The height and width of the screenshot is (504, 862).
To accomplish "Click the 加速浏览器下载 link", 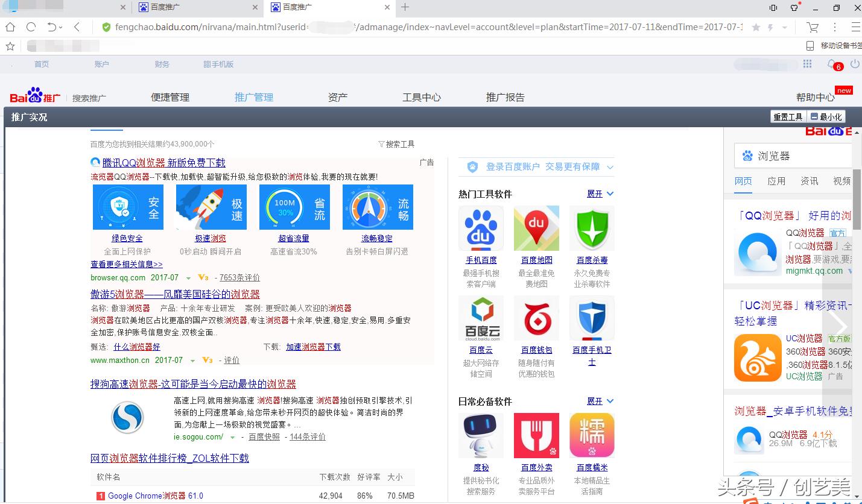I will click(313, 347).
